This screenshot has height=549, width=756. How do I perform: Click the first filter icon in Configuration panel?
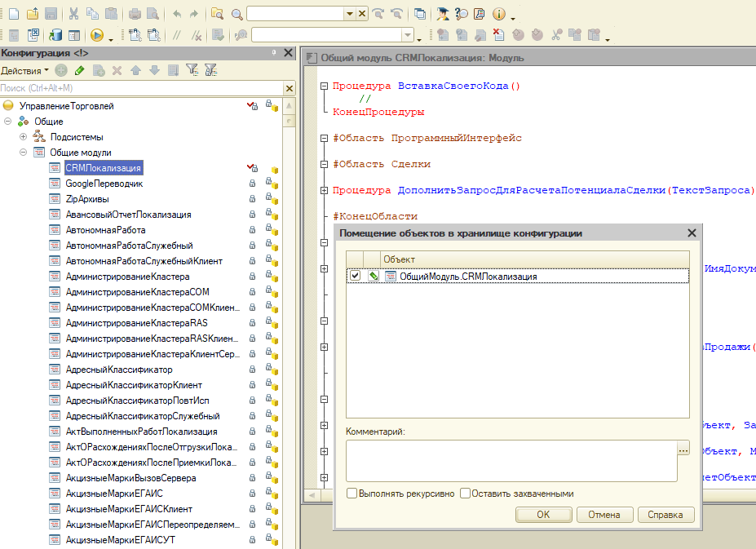click(192, 70)
